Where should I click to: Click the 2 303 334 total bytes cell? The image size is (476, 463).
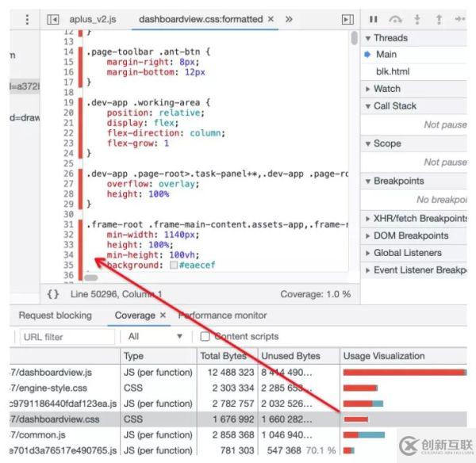(x=233, y=388)
